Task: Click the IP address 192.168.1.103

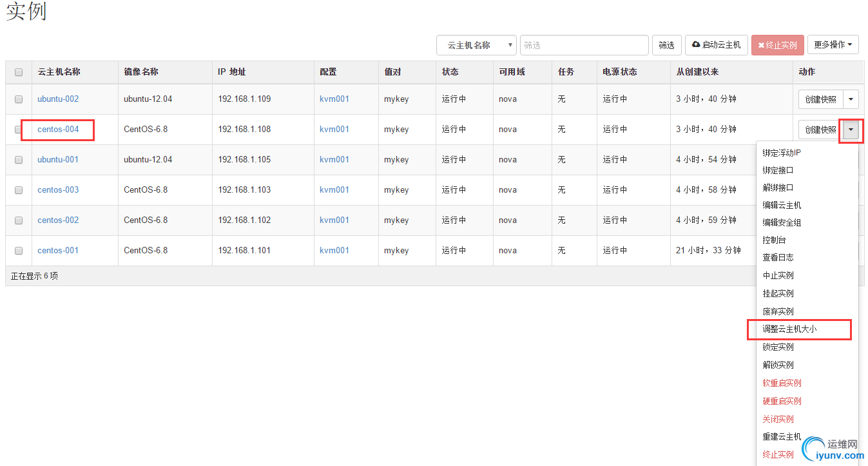Action: point(244,190)
